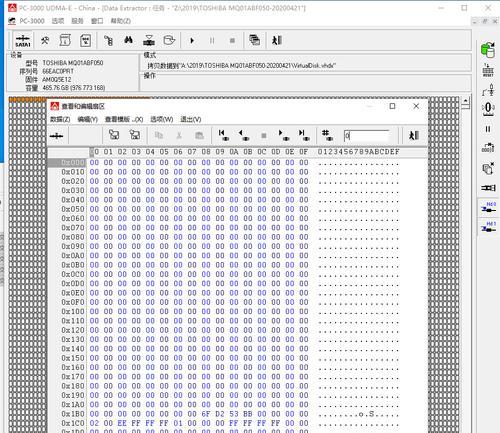This screenshot has height=433, width=500.
Task: Click the pause button in main toolbar
Action: [212, 41]
